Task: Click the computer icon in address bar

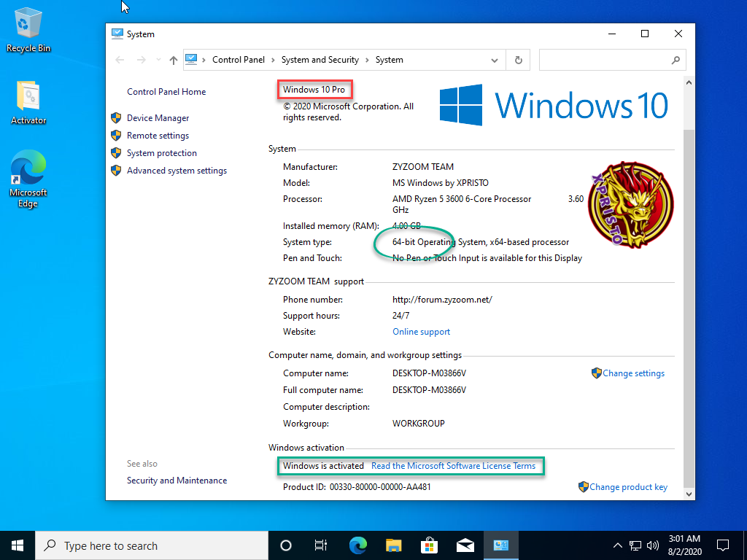Action: coord(191,60)
